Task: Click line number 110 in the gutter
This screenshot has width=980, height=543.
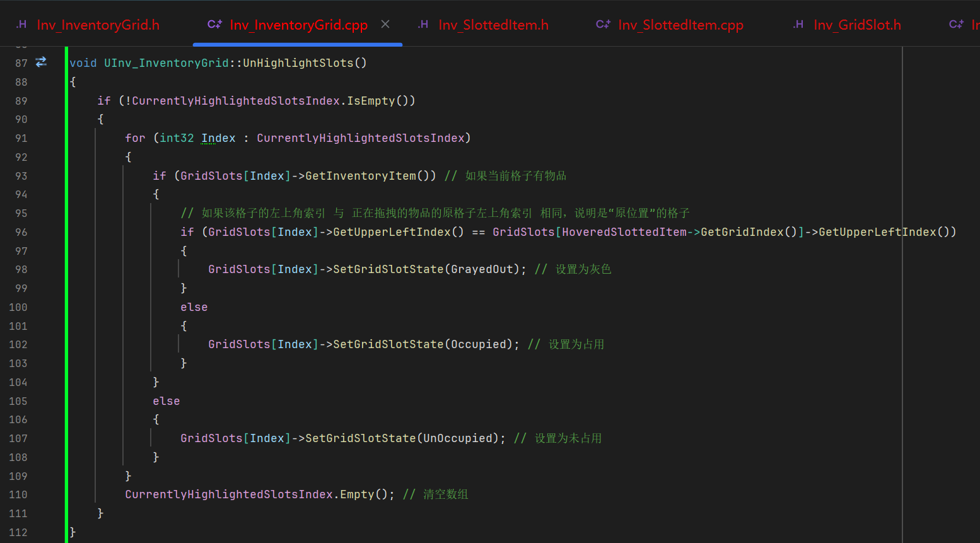Action: pyautogui.click(x=18, y=494)
